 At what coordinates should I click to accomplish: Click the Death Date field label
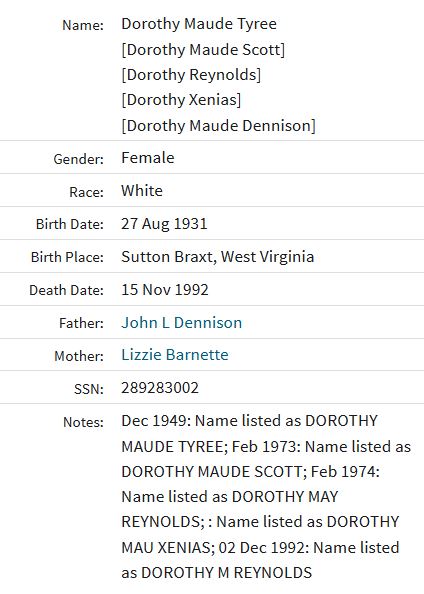[66, 290]
